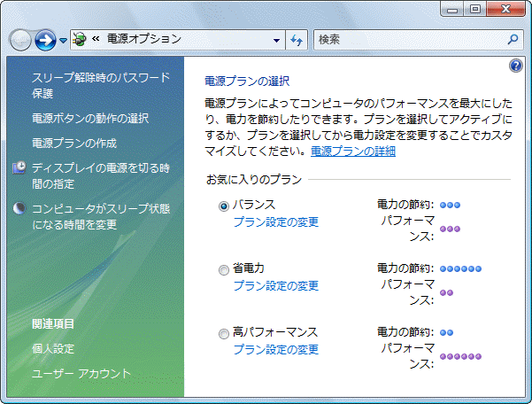The width and height of the screenshot is (532, 404).
Task: Click the breadcrumb double chevron «
Action: 96,39
